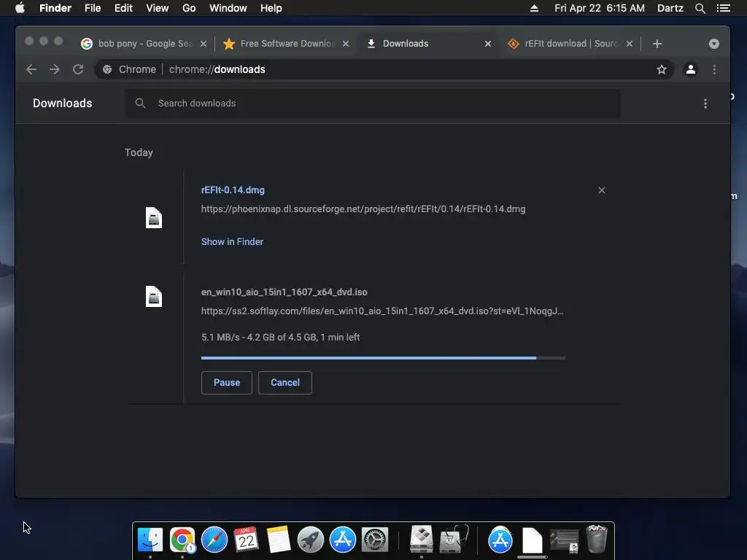
Task: Open Notification Center list icon
Action: point(724,8)
